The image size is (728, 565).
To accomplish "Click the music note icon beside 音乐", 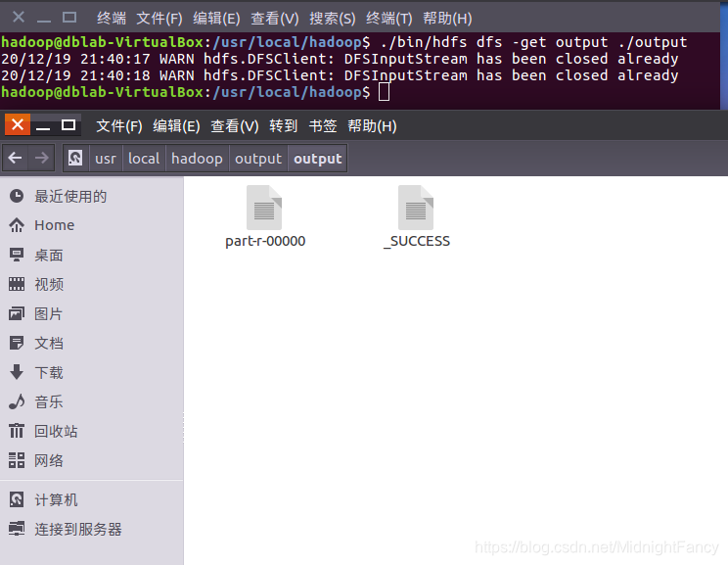I will coord(17,401).
